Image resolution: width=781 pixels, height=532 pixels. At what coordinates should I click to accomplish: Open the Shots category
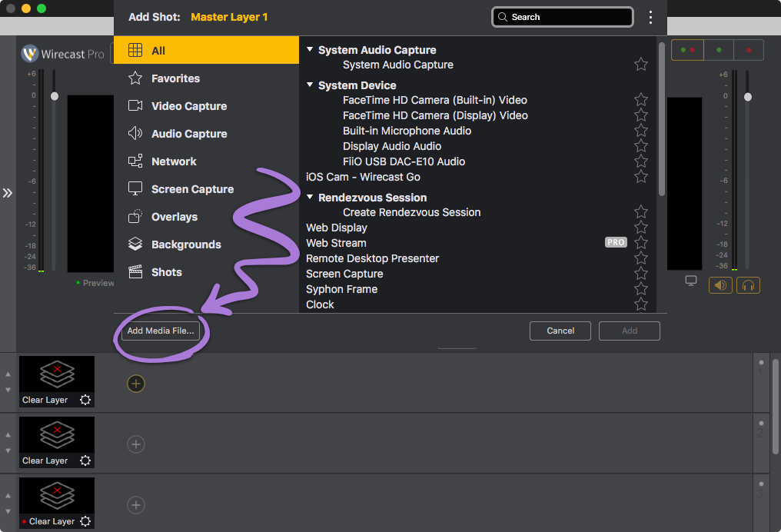tap(206, 272)
